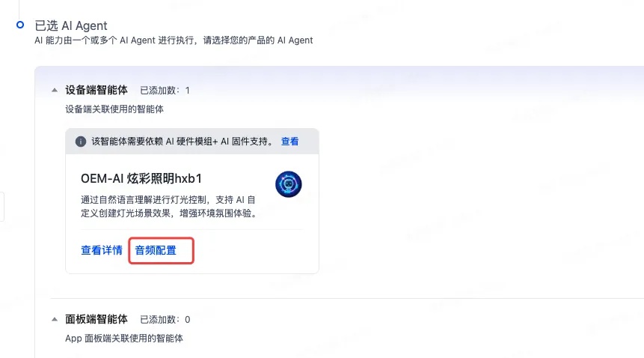Click the 设备端智能体 heading
644x358 pixels.
(96, 90)
